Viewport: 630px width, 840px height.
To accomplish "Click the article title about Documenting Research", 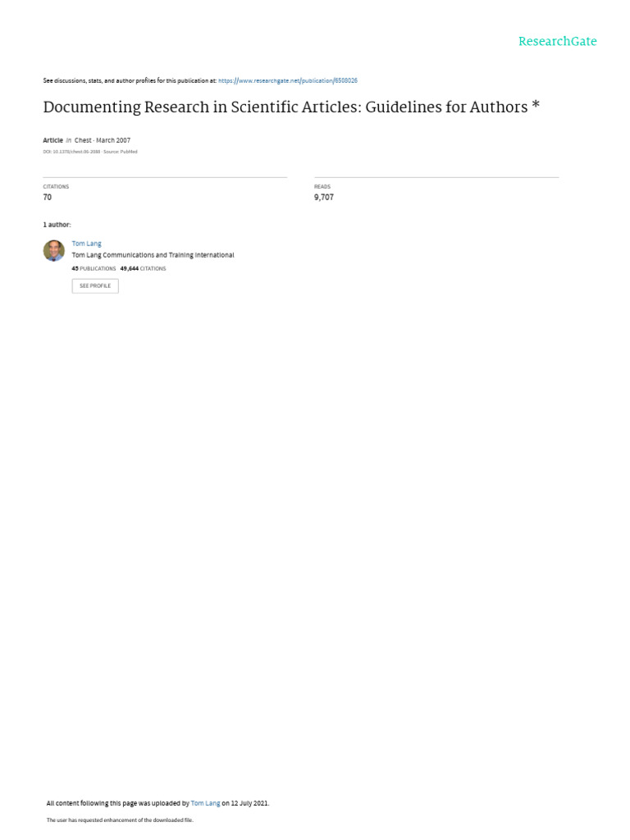I will [291, 107].
